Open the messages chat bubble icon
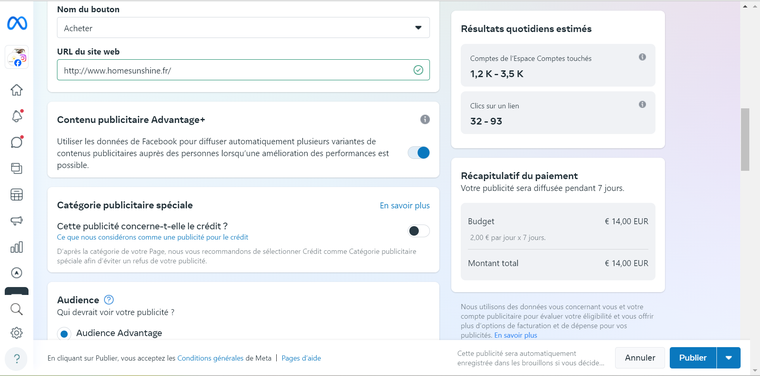 pyautogui.click(x=16, y=142)
